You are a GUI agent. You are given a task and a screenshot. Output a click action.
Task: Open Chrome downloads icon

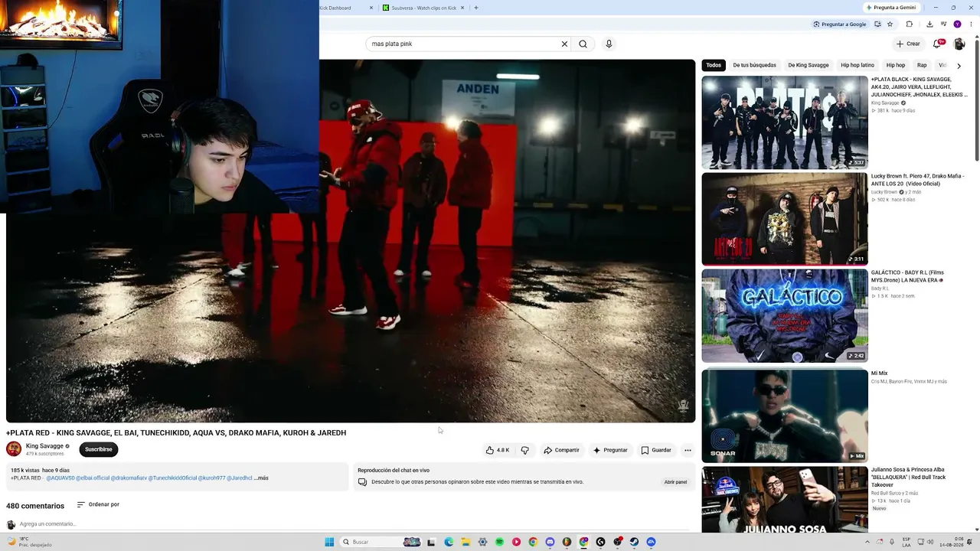[929, 24]
